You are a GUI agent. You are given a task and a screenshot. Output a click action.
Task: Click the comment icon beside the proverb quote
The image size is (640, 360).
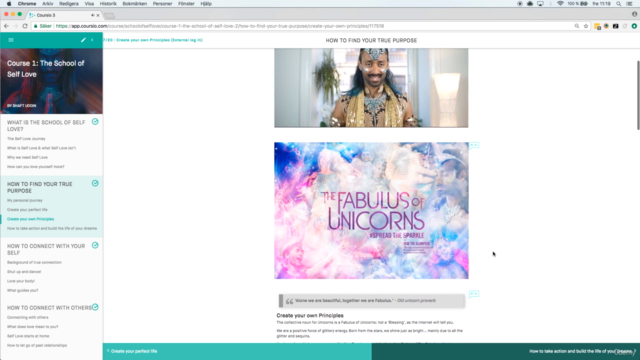(x=473, y=294)
